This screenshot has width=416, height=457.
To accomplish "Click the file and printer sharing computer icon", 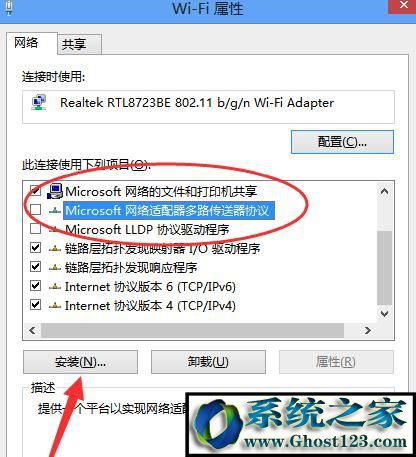I will click(55, 191).
